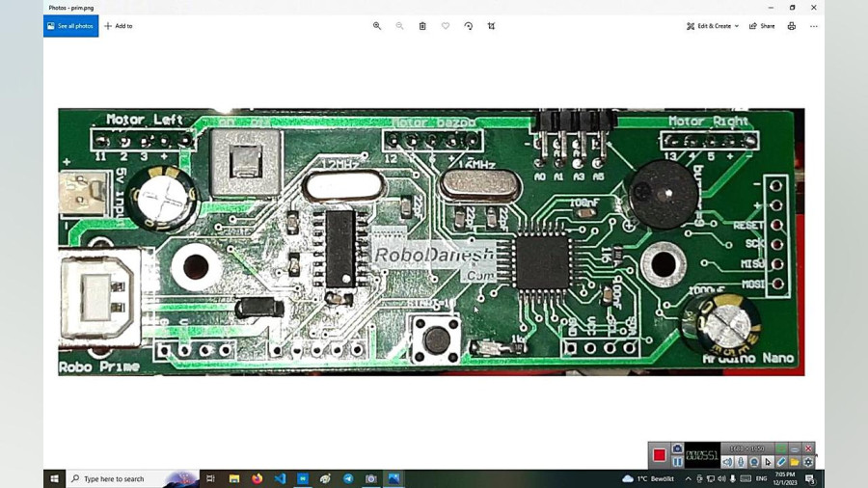Open the clock showing 7:05 PM
This screenshot has width=868, height=488.
pyautogui.click(x=784, y=478)
